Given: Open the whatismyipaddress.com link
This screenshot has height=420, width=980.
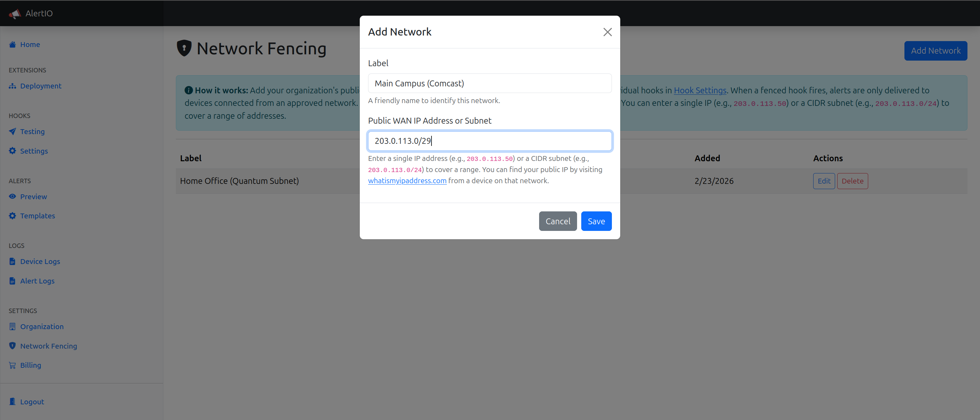Looking at the screenshot, I should [x=407, y=181].
